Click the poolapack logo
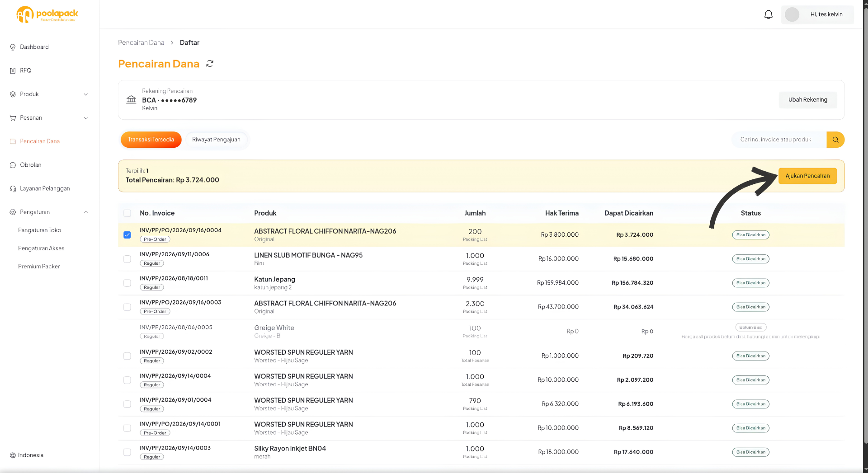The image size is (868, 473). (47, 14)
